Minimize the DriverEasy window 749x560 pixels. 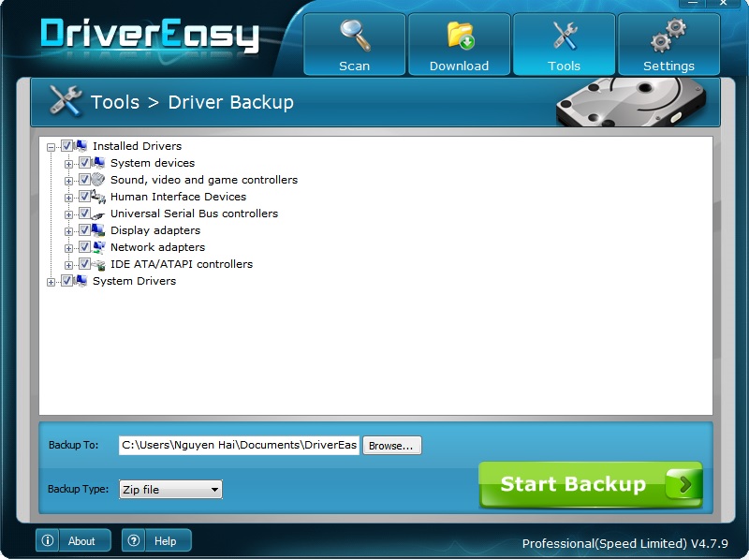pos(693,3)
